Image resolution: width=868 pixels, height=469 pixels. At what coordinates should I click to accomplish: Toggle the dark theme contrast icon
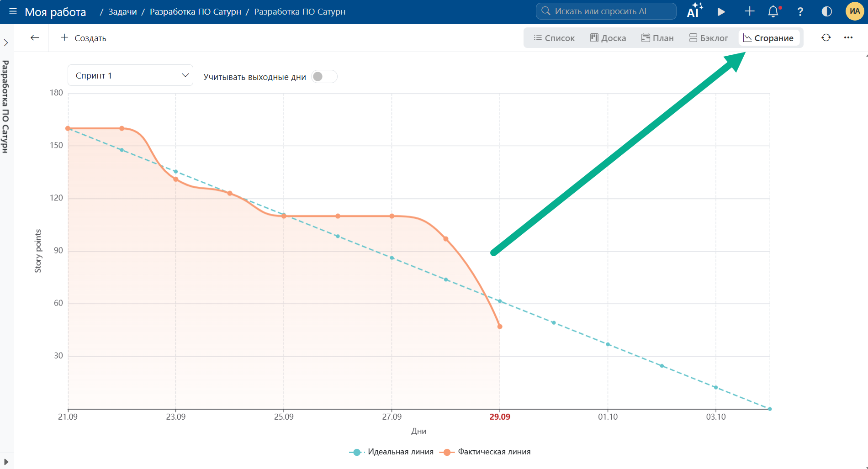(827, 11)
